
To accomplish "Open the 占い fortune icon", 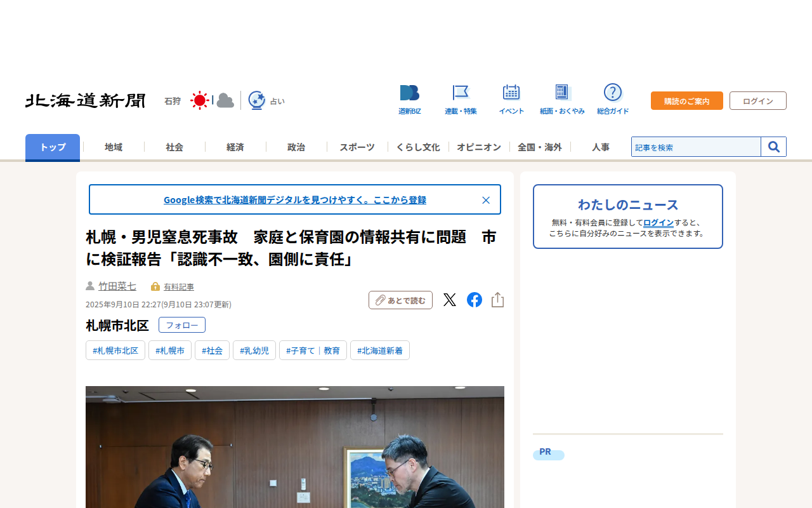I will tap(256, 100).
